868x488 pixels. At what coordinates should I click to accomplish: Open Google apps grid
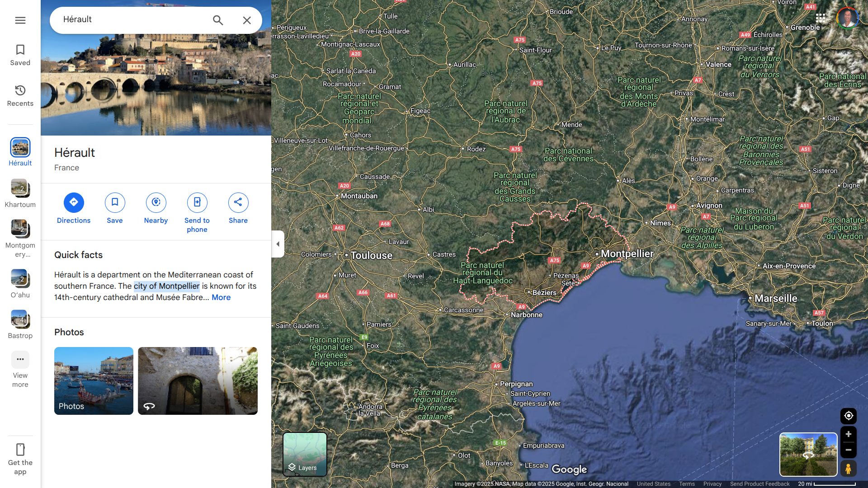(821, 18)
